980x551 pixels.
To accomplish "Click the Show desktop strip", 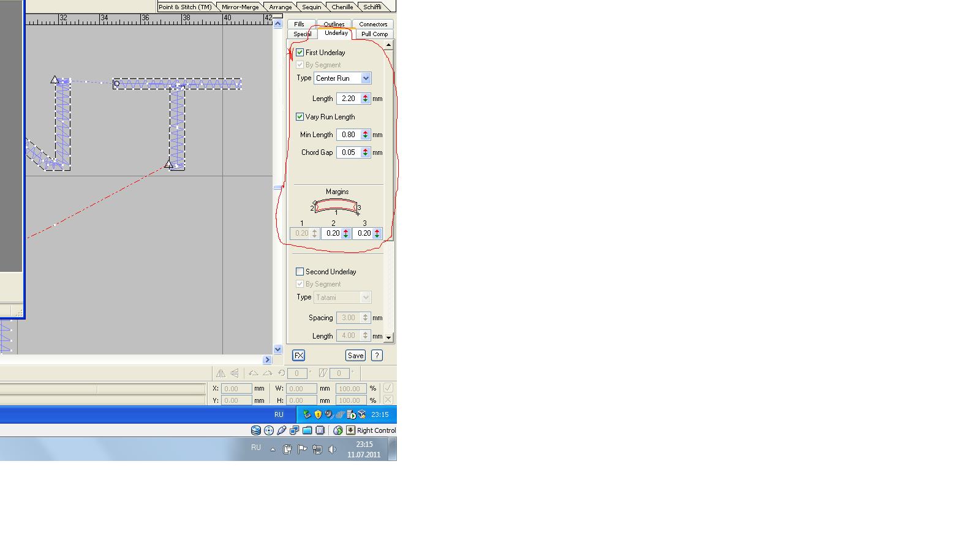I will (x=393, y=449).
